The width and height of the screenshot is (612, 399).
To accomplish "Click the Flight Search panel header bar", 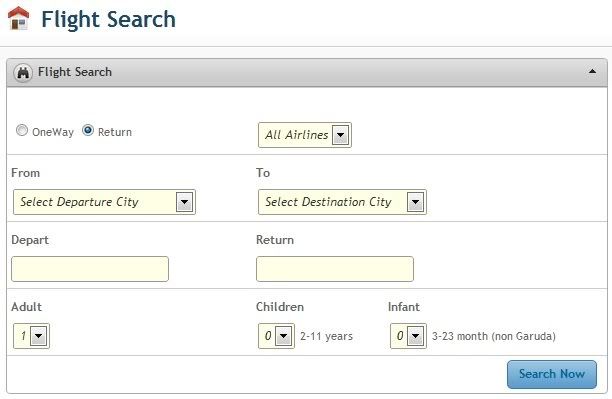I will [x=307, y=73].
